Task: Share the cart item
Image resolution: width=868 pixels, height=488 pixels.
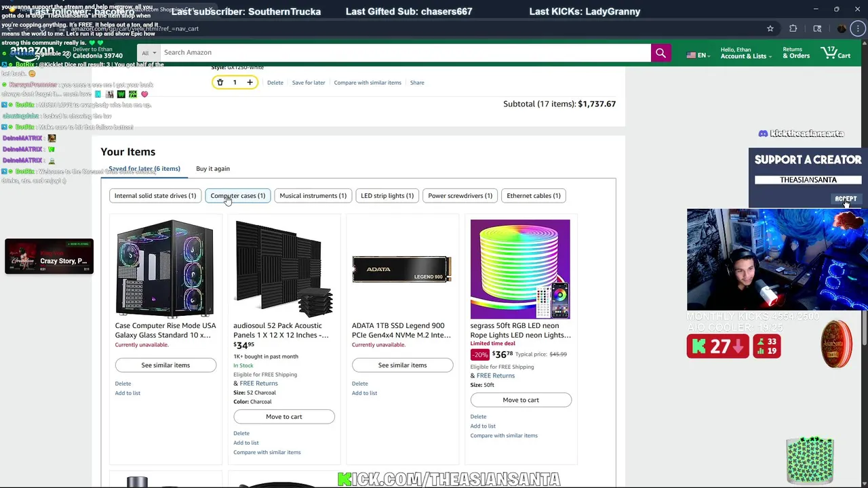Action: pyautogui.click(x=417, y=83)
